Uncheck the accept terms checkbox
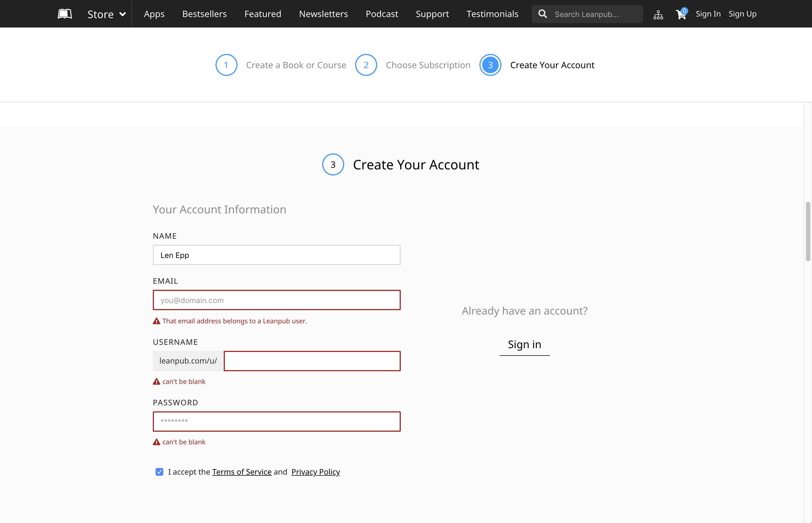 coord(159,472)
